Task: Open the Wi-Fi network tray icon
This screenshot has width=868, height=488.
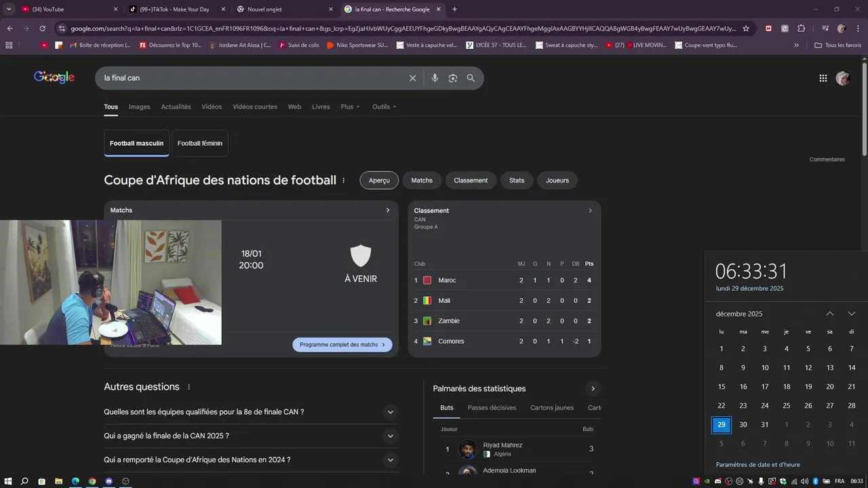Action: coord(793,481)
